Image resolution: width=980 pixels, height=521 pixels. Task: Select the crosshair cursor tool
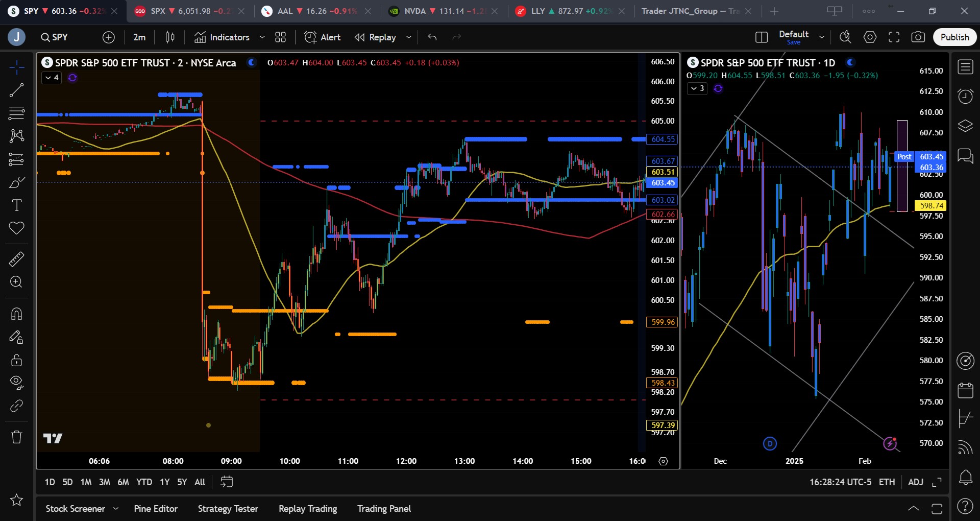click(16, 67)
